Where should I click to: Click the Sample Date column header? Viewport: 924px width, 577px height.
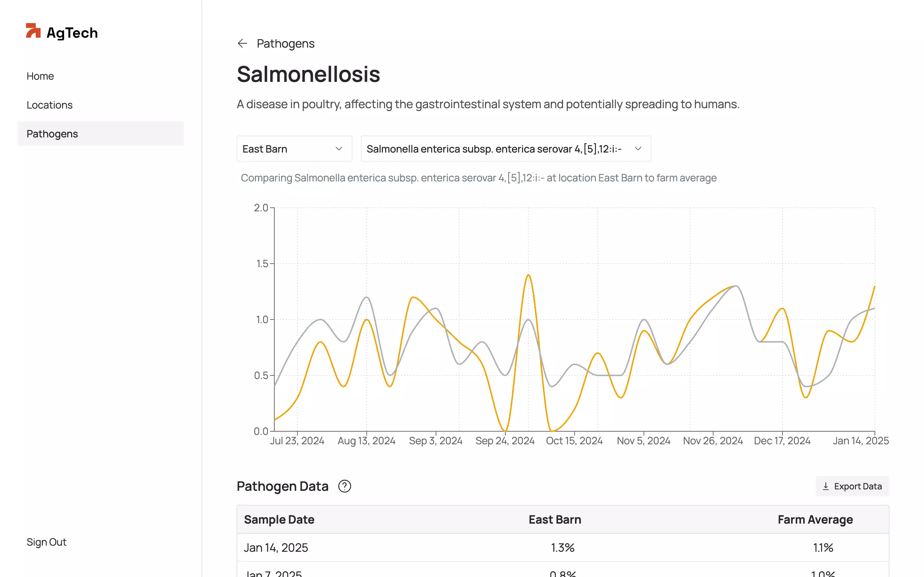(x=279, y=519)
